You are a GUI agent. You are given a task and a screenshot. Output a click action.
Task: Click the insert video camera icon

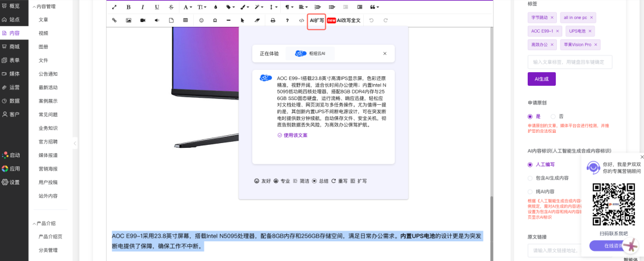(x=143, y=20)
